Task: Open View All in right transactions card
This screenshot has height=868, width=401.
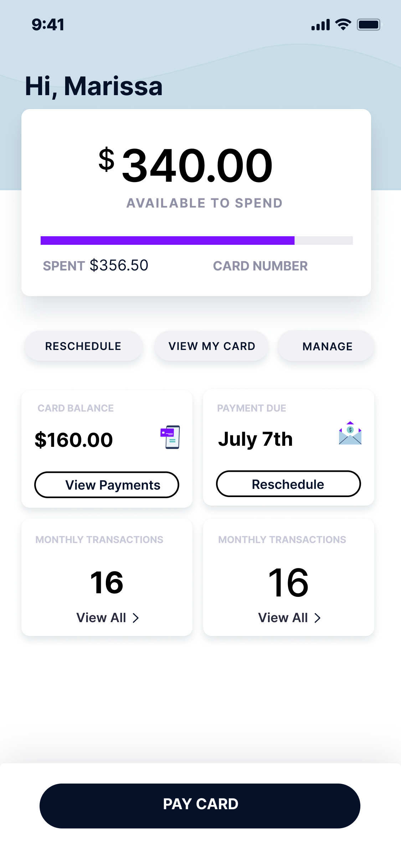Action: tap(283, 618)
